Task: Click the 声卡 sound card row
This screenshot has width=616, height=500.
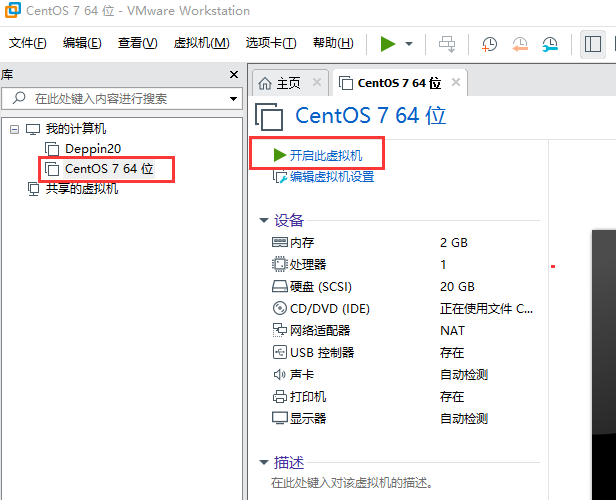Action: point(405,375)
